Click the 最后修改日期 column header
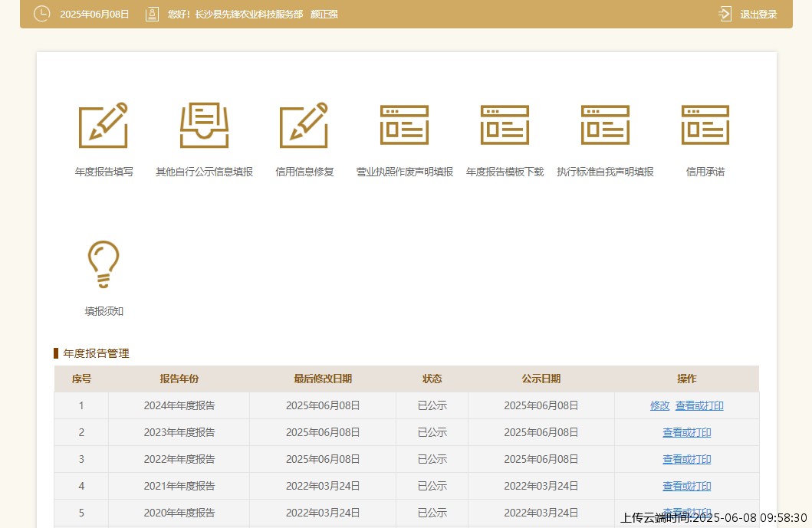Screen dimensions: 812x528 [x=323, y=379]
